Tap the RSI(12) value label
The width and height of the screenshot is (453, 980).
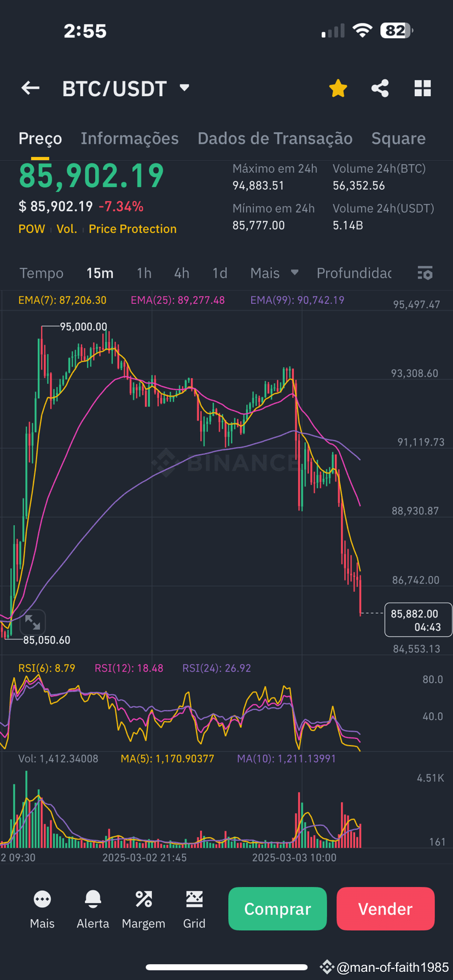point(129,668)
